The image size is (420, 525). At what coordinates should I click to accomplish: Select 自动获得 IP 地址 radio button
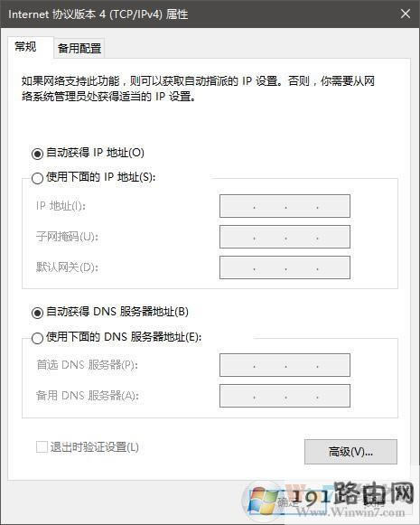(37, 154)
